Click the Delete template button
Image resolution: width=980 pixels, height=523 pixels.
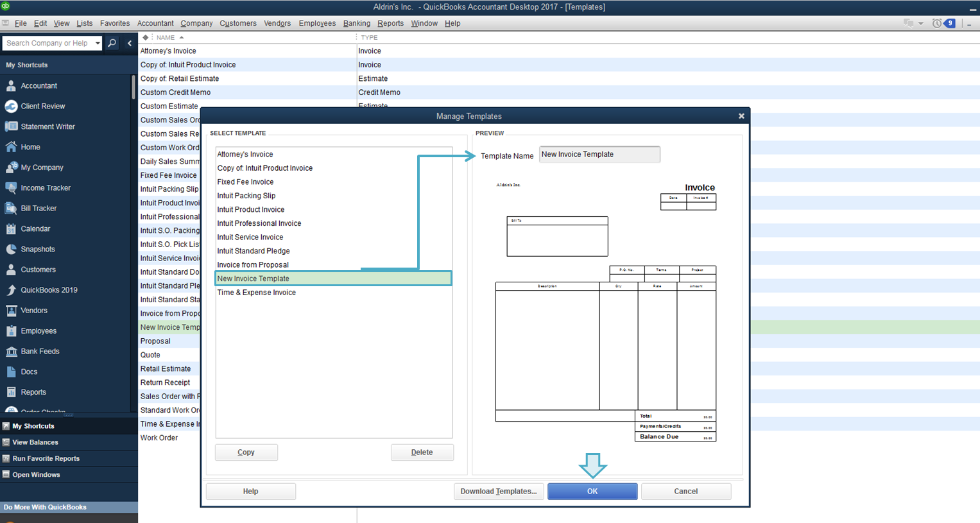point(422,452)
